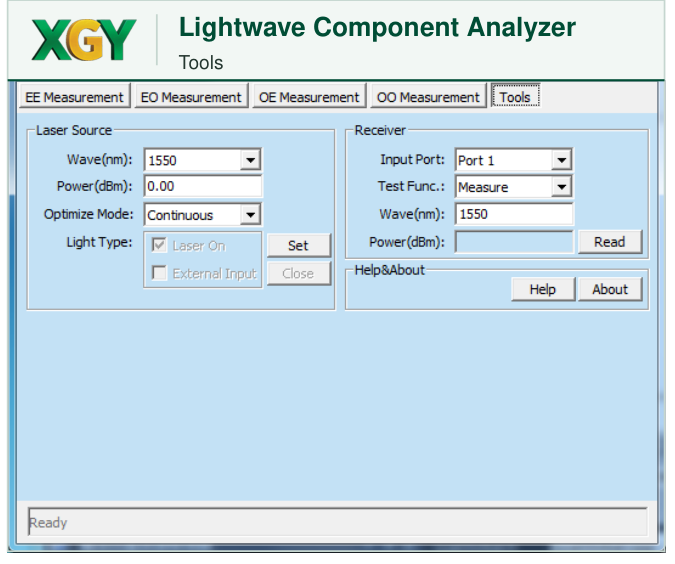Click the Lightwave Component Analyzer title text
Viewport: 675px width, 564px height.
[x=377, y=28]
